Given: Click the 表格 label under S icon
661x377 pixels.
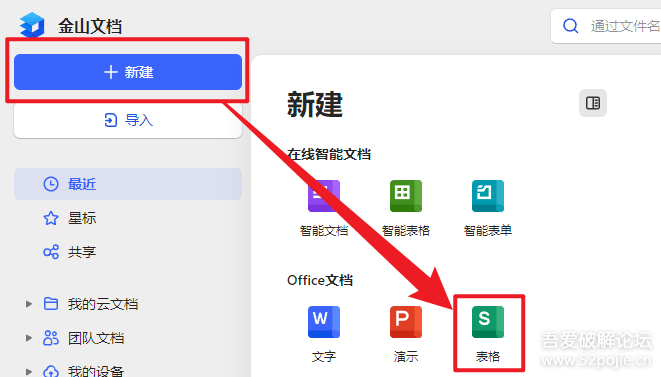Looking at the screenshot, I should click(x=488, y=357).
